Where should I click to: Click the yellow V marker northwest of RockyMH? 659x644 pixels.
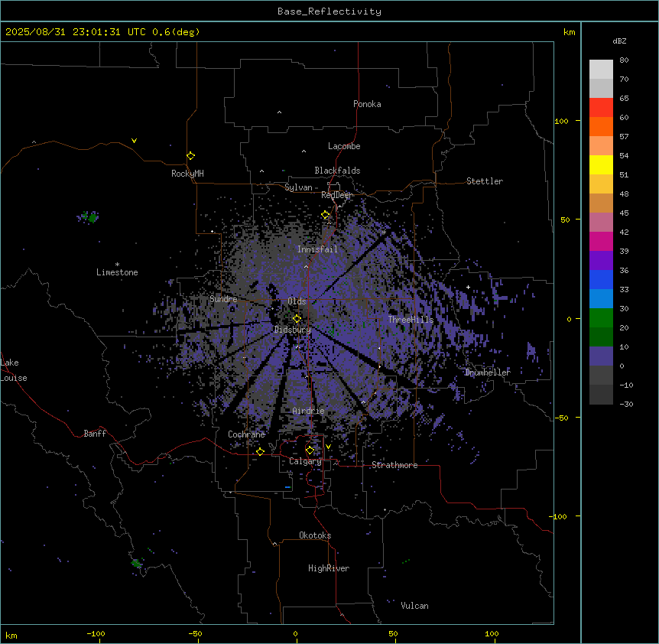(134, 141)
